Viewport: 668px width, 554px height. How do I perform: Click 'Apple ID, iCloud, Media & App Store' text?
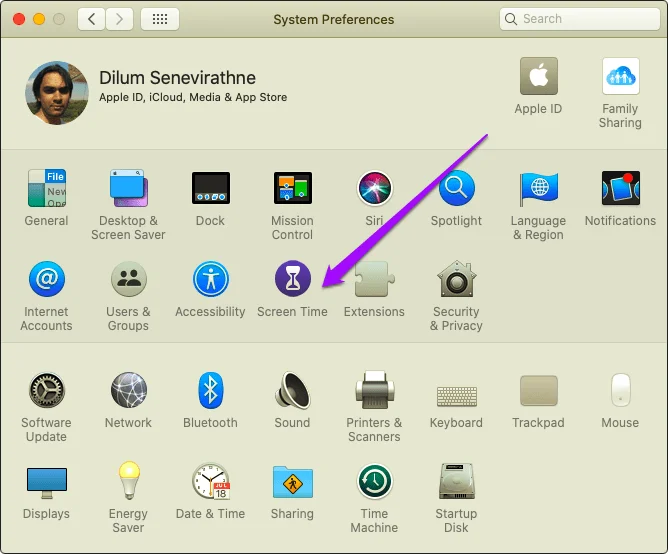pyautogui.click(x=193, y=97)
